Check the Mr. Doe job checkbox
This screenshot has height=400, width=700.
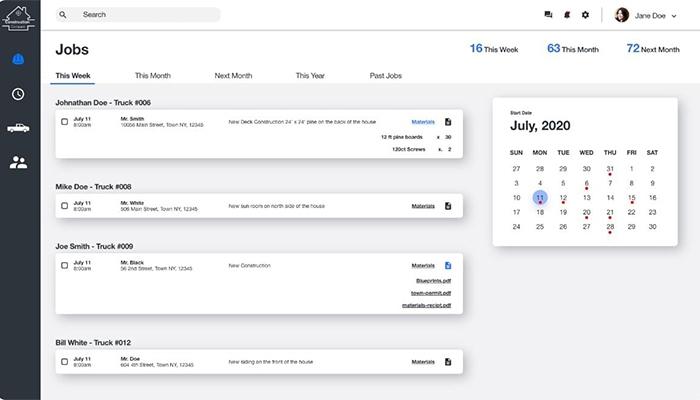coord(65,362)
